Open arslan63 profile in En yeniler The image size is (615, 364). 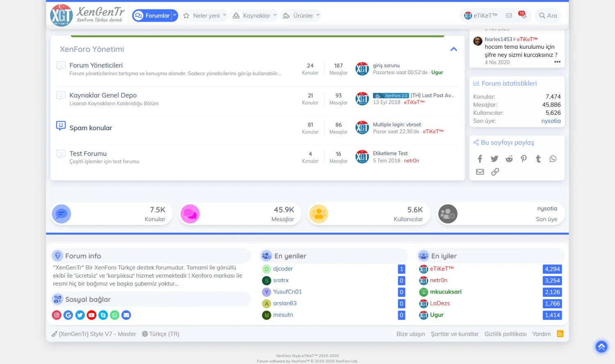click(x=285, y=303)
